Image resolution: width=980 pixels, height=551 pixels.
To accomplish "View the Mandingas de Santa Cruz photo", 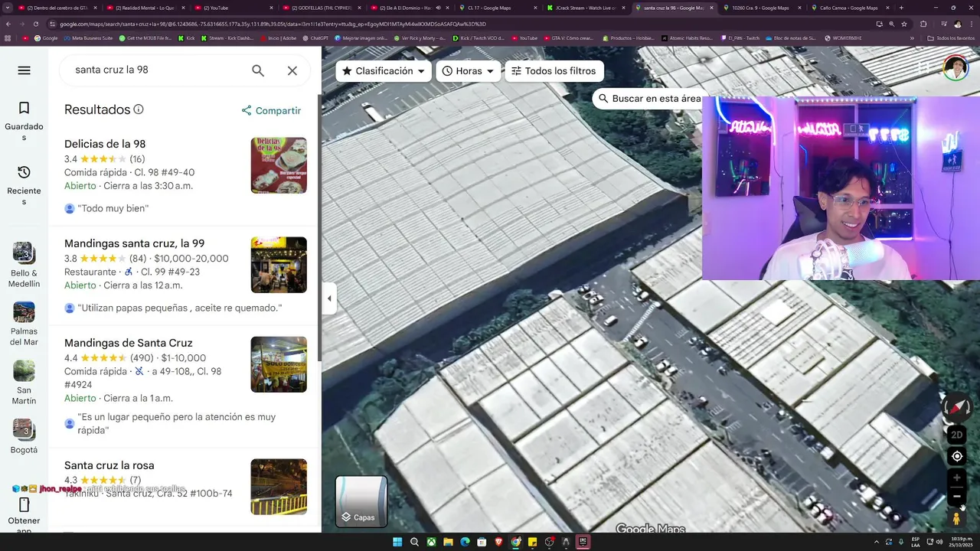I will pos(279,364).
